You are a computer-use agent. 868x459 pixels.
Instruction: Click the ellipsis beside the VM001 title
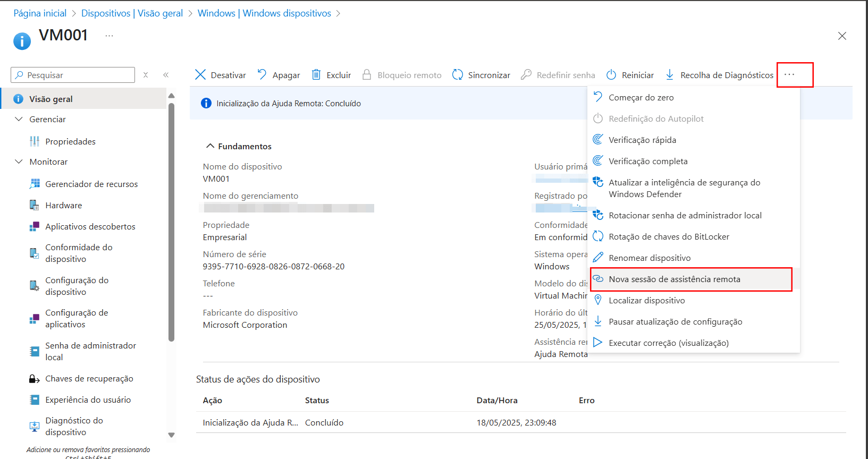click(x=109, y=36)
